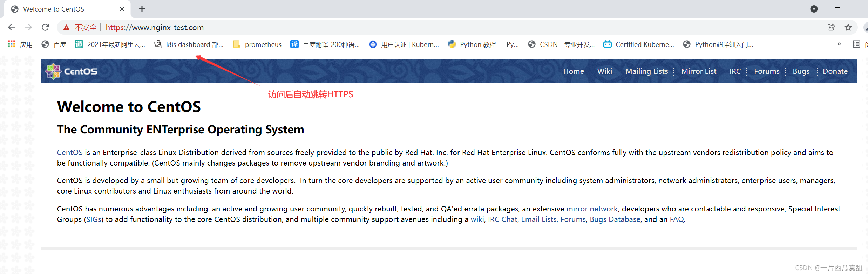This screenshot has height=274, width=868.
Task: Follow the mirror network link
Action: coord(592,209)
